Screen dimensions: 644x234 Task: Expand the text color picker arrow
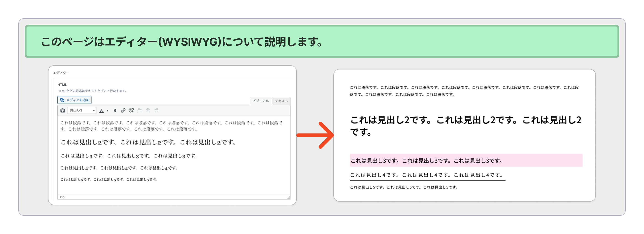point(107,110)
